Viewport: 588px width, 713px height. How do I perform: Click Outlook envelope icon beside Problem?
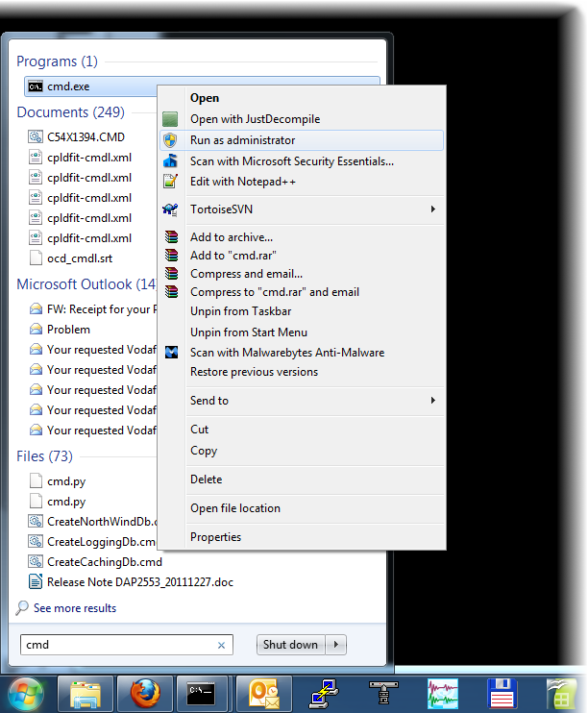36,330
